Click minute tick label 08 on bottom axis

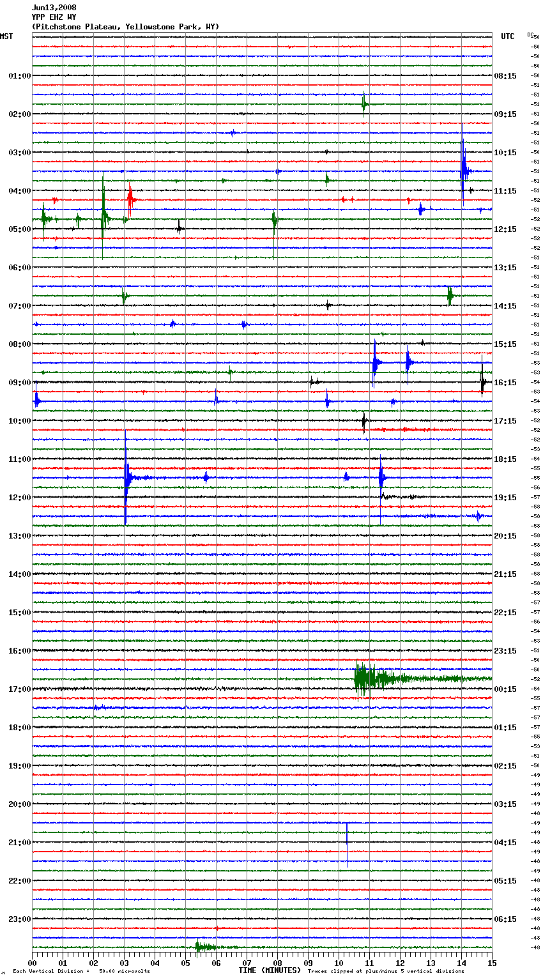[277, 963]
